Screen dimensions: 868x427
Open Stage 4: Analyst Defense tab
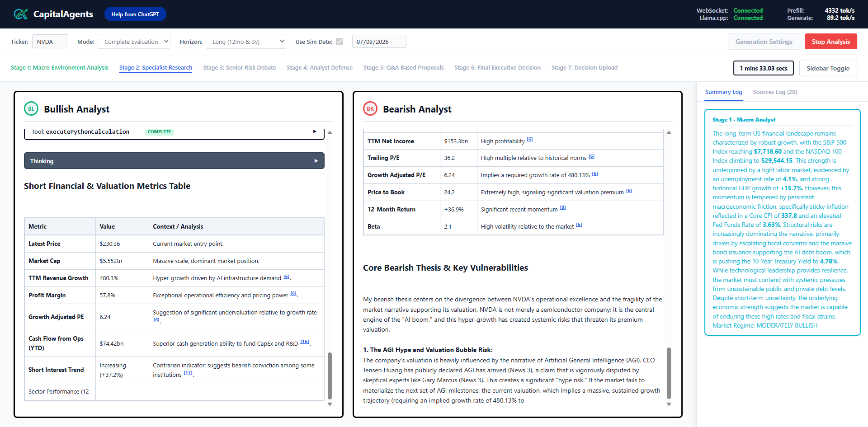[320, 68]
